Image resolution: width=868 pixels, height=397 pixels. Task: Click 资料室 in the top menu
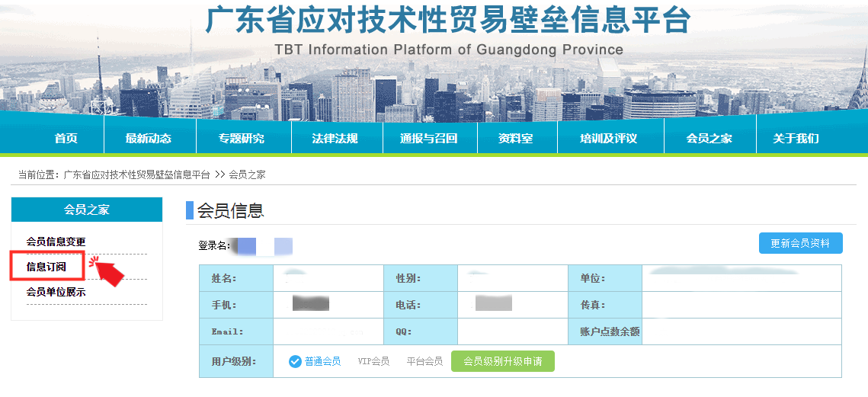(515, 139)
